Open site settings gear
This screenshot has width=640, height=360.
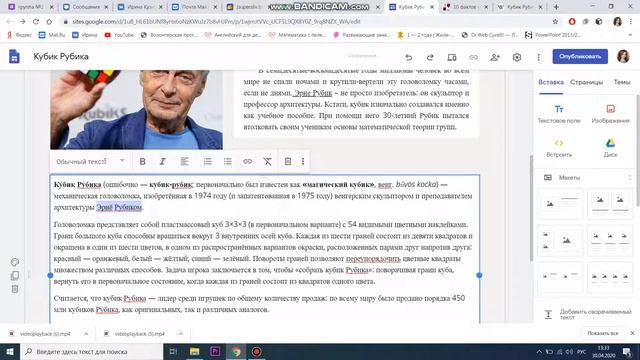coord(517,57)
